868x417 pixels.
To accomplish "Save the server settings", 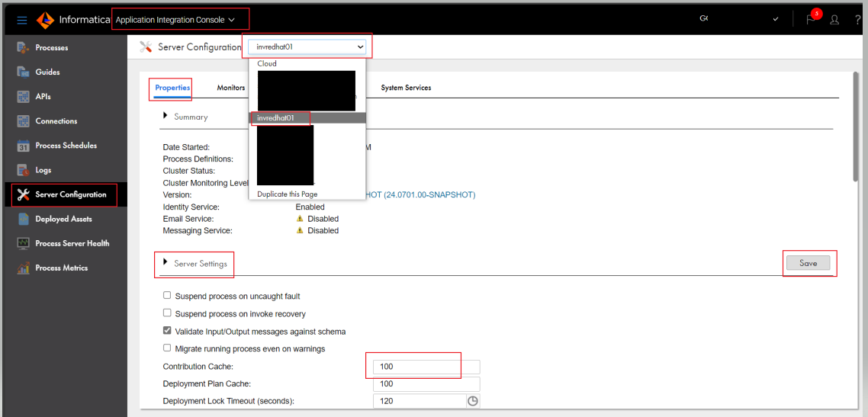I will point(809,263).
